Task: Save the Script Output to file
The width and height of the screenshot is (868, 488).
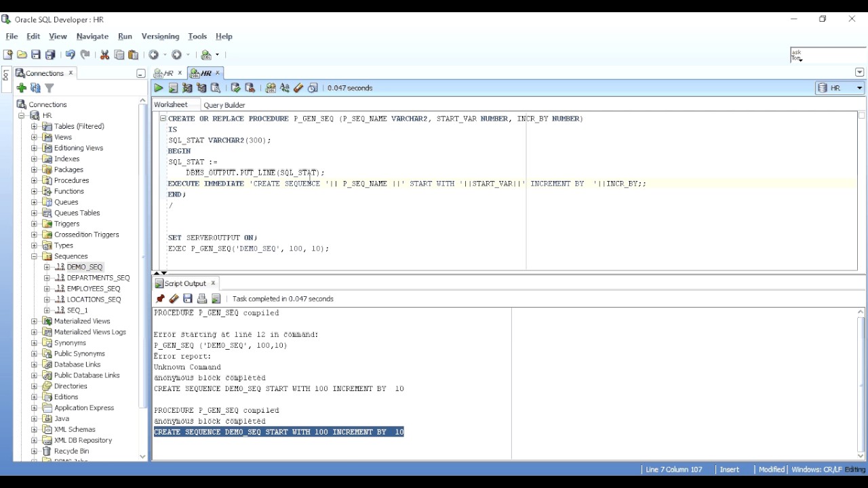Action: (x=188, y=299)
